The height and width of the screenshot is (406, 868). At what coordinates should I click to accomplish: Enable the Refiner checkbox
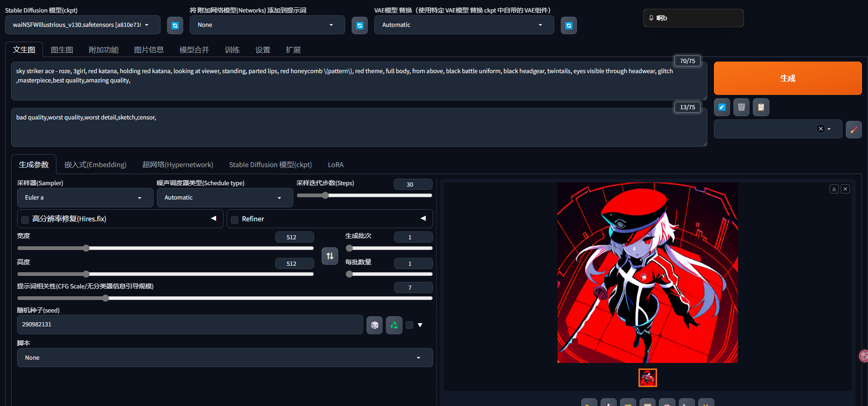click(235, 219)
